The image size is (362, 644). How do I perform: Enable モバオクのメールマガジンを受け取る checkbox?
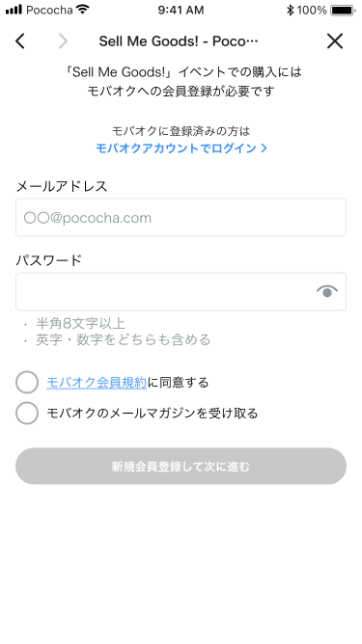coord(27,413)
